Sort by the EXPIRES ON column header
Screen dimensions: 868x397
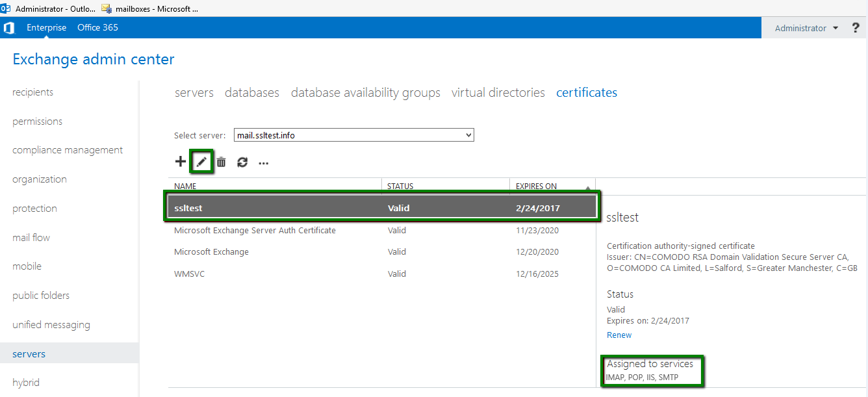tap(536, 186)
